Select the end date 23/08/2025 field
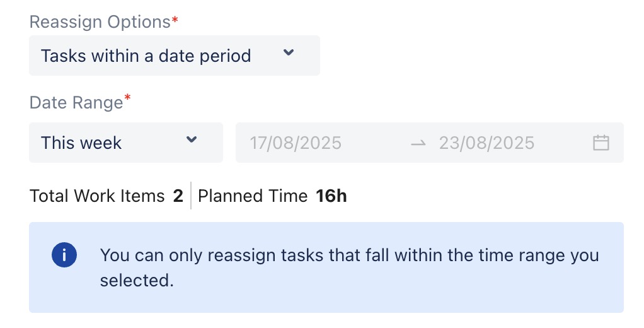The image size is (644, 328). (x=486, y=143)
